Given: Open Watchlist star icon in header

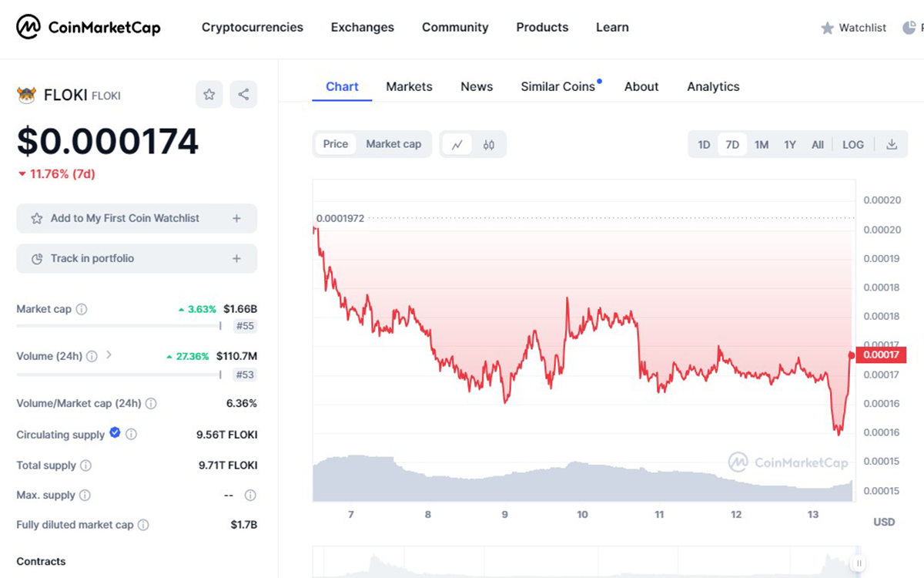Looking at the screenshot, I should click(827, 28).
